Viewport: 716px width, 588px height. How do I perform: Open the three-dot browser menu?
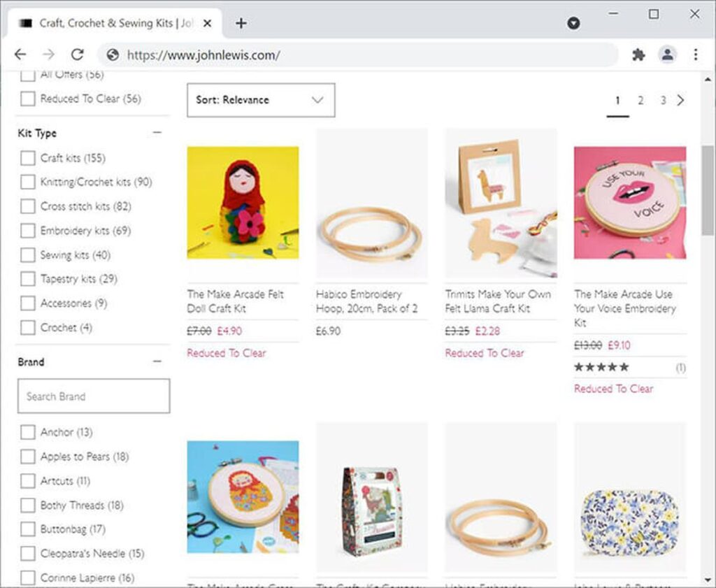696,55
